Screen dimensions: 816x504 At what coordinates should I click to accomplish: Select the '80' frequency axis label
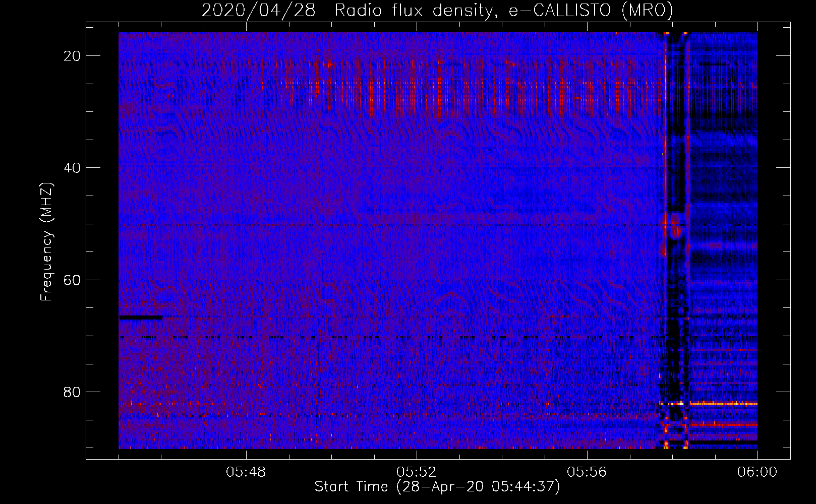point(73,392)
